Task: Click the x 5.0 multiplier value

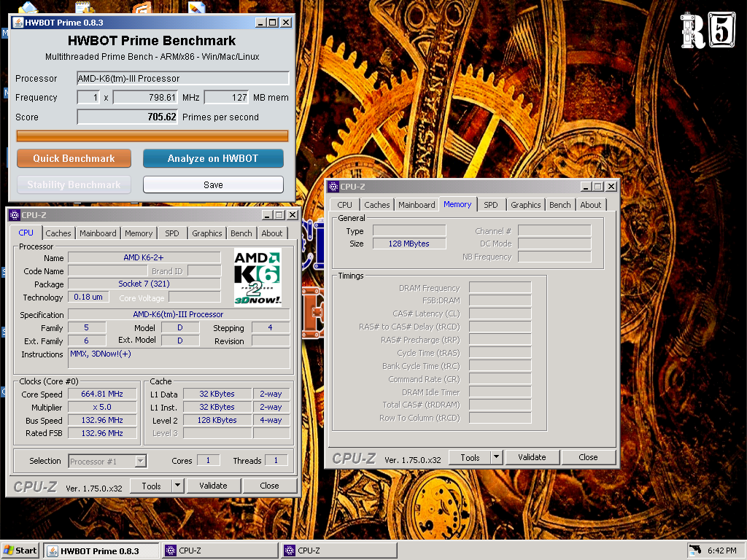Action: coord(102,407)
